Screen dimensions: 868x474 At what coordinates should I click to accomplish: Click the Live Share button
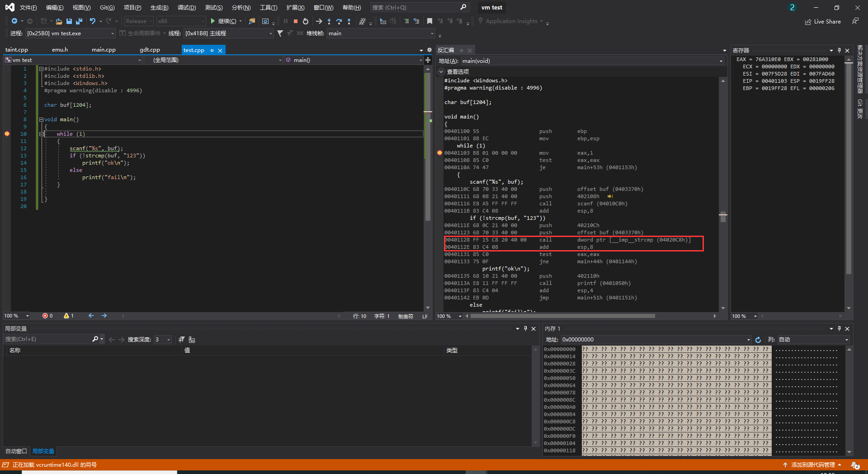coord(823,22)
